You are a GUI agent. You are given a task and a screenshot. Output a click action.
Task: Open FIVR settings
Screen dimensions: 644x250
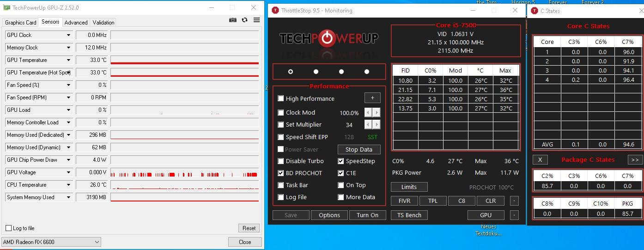click(404, 201)
